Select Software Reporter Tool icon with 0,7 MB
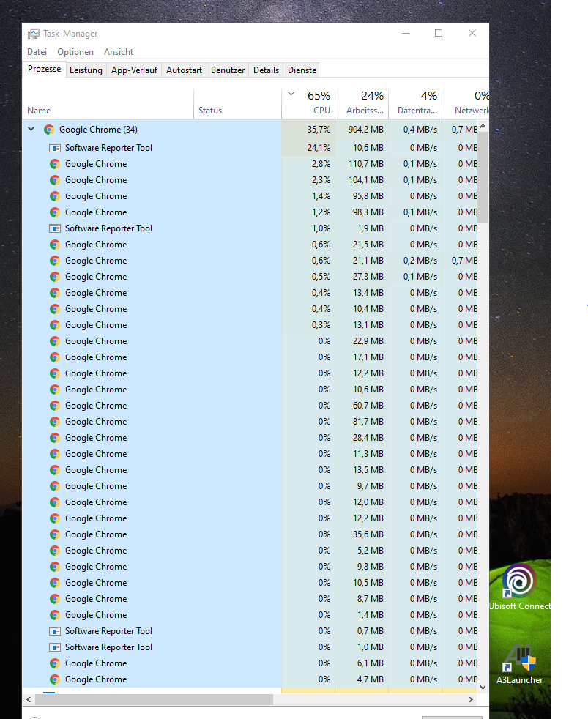588x719 pixels. click(x=55, y=631)
